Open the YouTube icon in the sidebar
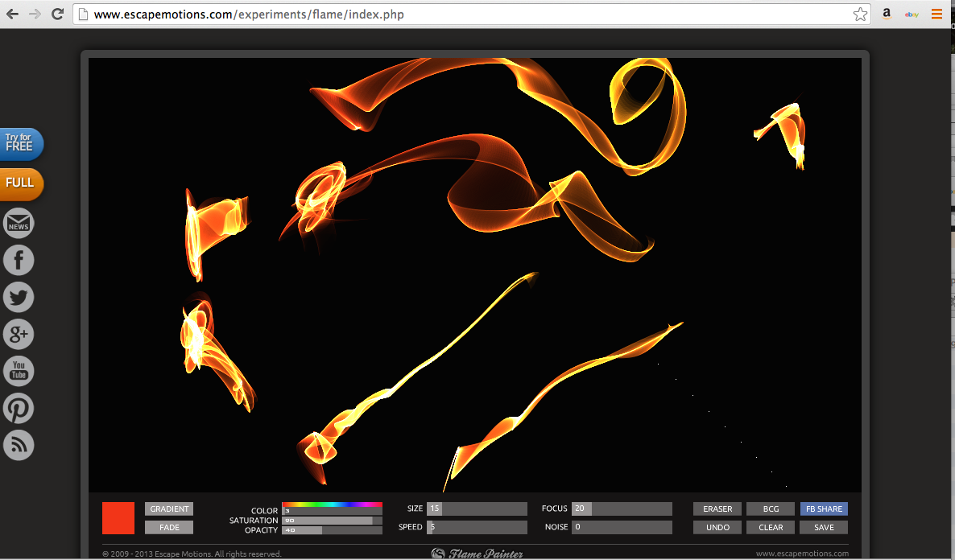955x560 pixels. point(19,371)
